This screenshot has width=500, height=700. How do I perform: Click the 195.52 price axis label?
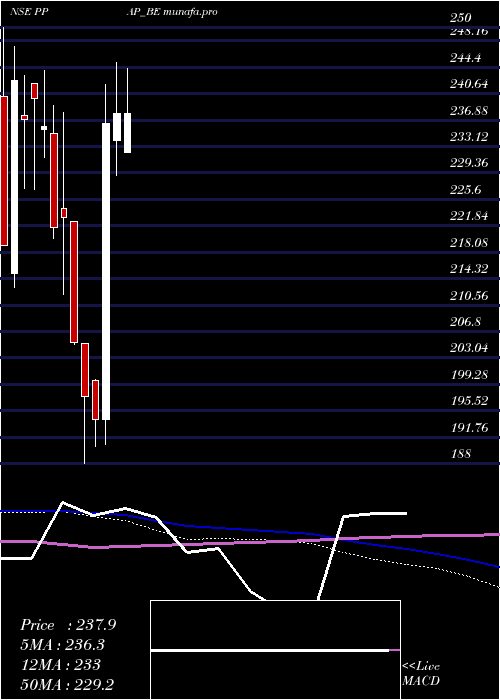coord(469,401)
